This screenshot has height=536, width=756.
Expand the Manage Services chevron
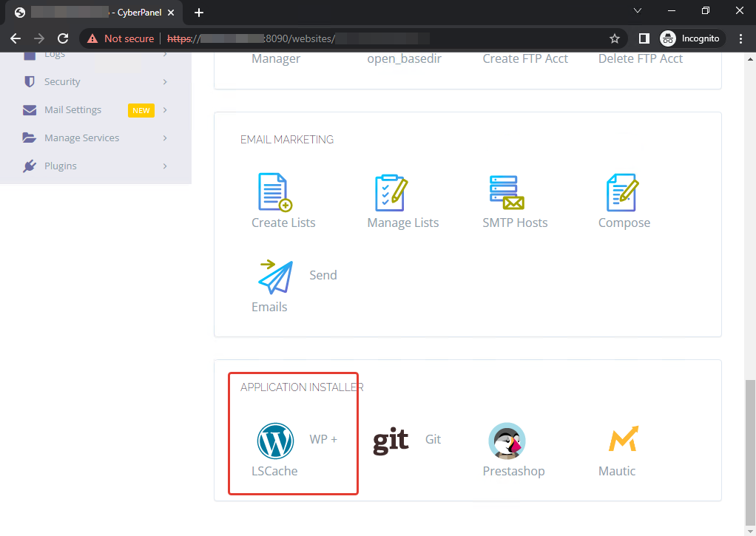click(165, 138)
